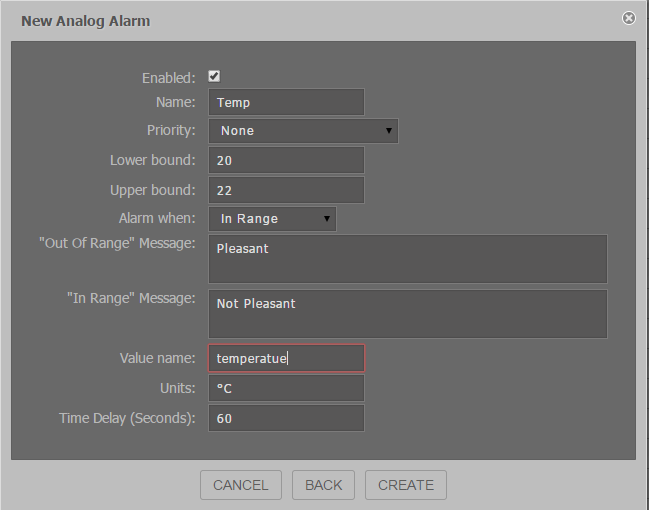This screenshot has width=649, height=510.
Task: Click CREATE to save the alarm
Action: pyautogui.click(x=406, y=485)
